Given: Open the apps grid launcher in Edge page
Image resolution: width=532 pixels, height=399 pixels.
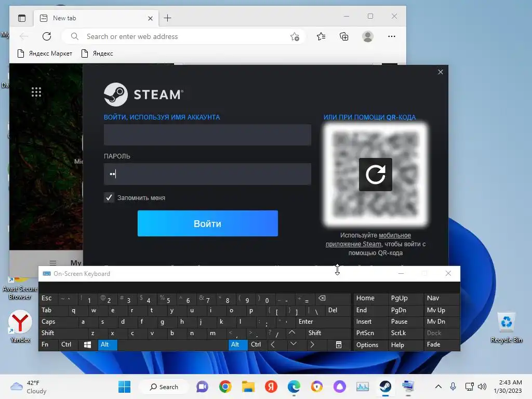Looking at the screenshot, I should [36, 92].
